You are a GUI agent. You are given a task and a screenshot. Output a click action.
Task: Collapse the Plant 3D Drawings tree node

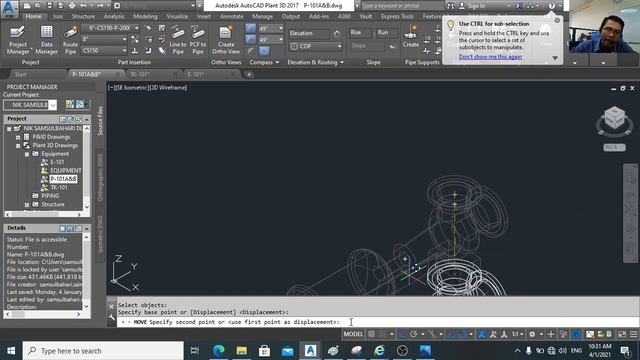[x=18, y=146]
